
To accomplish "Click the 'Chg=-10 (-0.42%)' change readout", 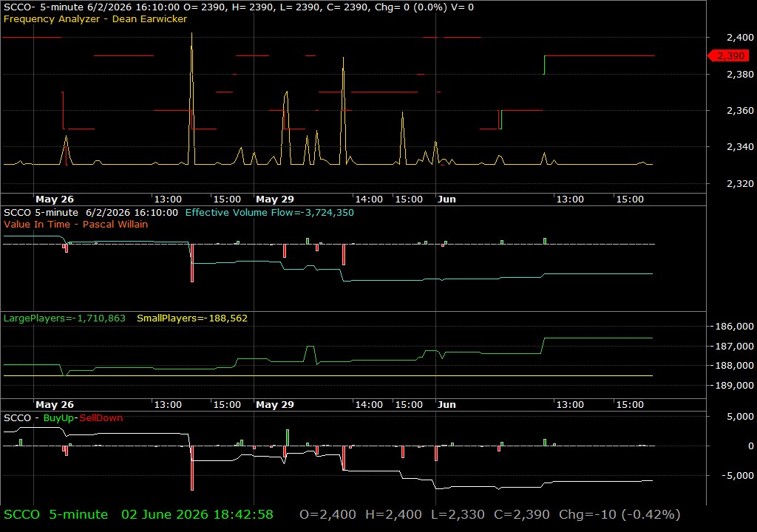I will click(x=620, y=514).
